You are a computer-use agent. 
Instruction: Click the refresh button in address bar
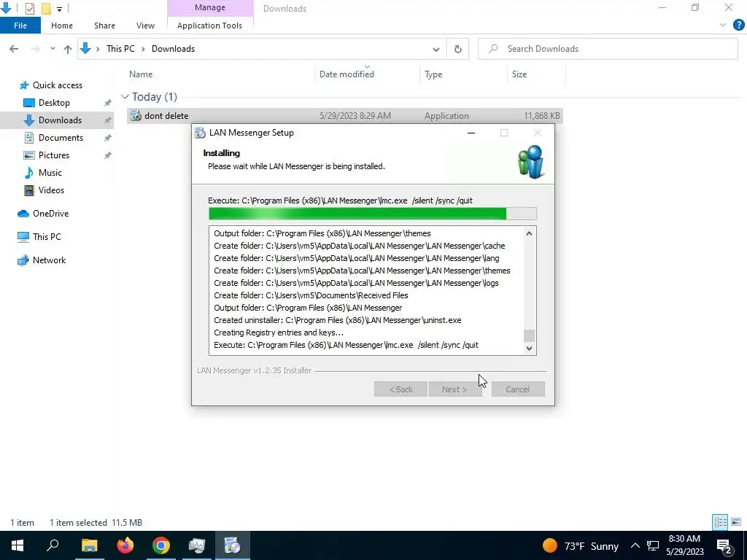click(x=458, y=49)
